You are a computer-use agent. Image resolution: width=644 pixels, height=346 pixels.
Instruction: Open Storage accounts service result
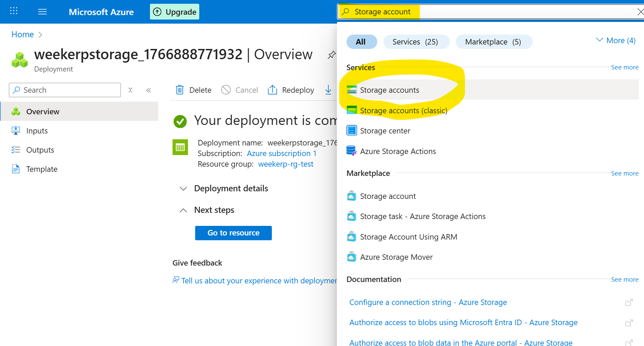click(389, 90)
